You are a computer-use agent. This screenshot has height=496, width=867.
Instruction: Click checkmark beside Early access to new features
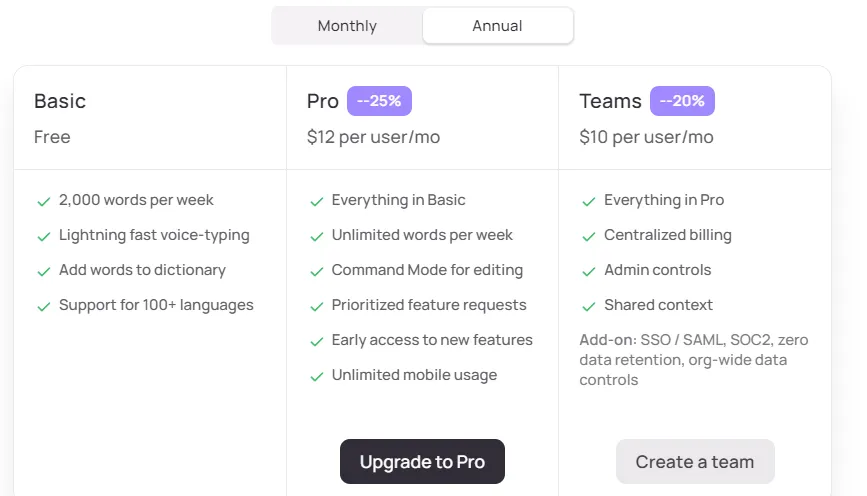pos(317,342)
